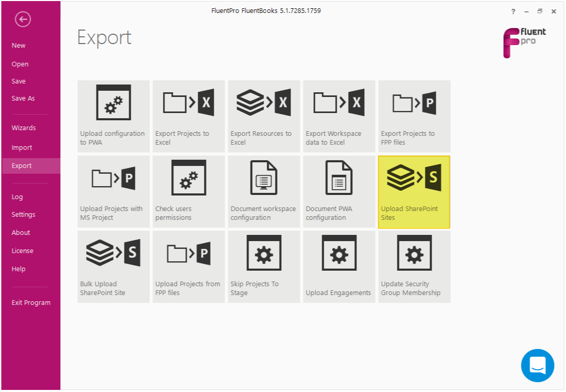Choose Export Workspace data to Excel tile
This screenshot has width=566, height=392.
(339, 116)
